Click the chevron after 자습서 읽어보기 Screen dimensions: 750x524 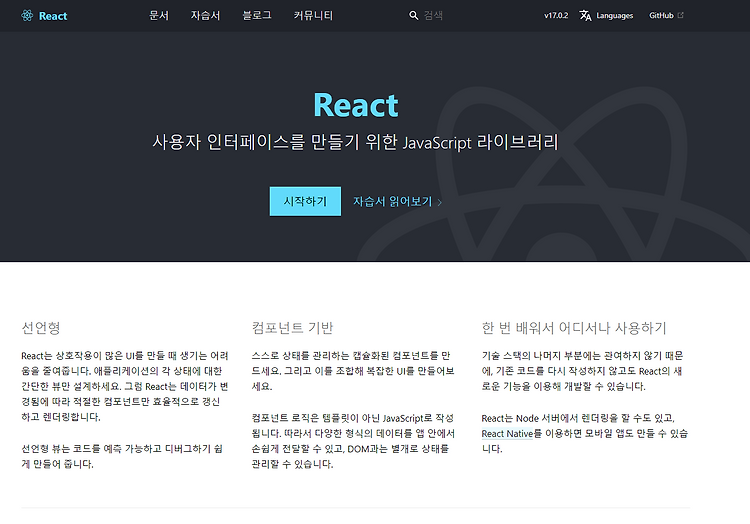(x=440, y=202)
